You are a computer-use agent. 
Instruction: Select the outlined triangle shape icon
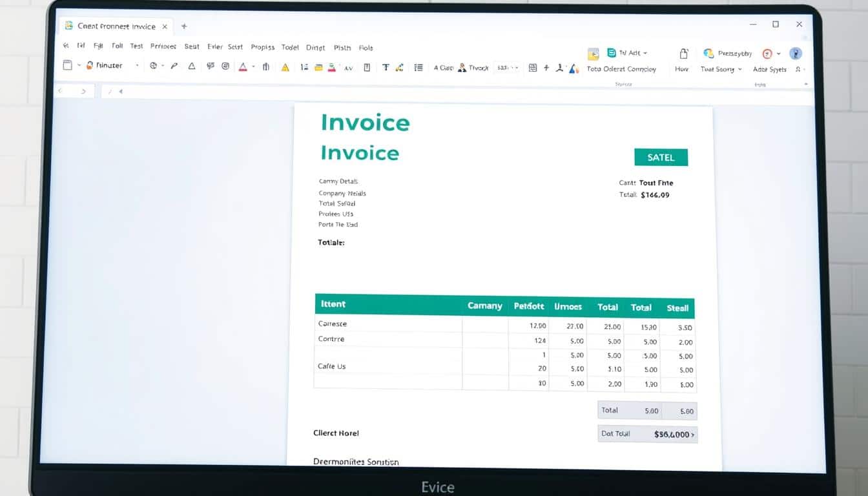click(x=192, y=66)
